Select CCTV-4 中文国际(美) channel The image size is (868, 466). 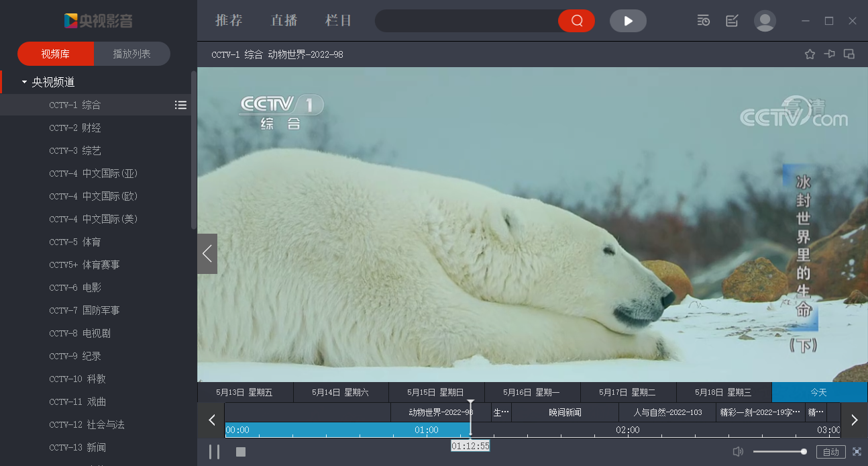[94, 219]
